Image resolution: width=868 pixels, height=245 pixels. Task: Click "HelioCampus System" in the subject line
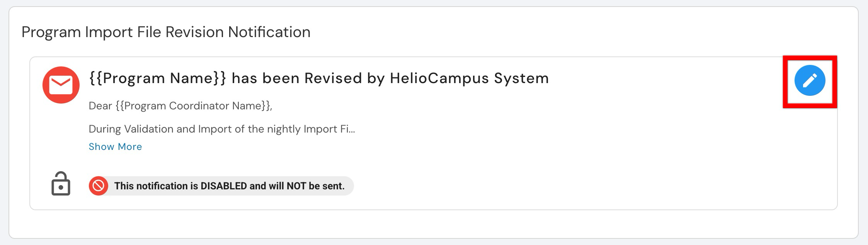pyautogui.click(x=469, y=78)
